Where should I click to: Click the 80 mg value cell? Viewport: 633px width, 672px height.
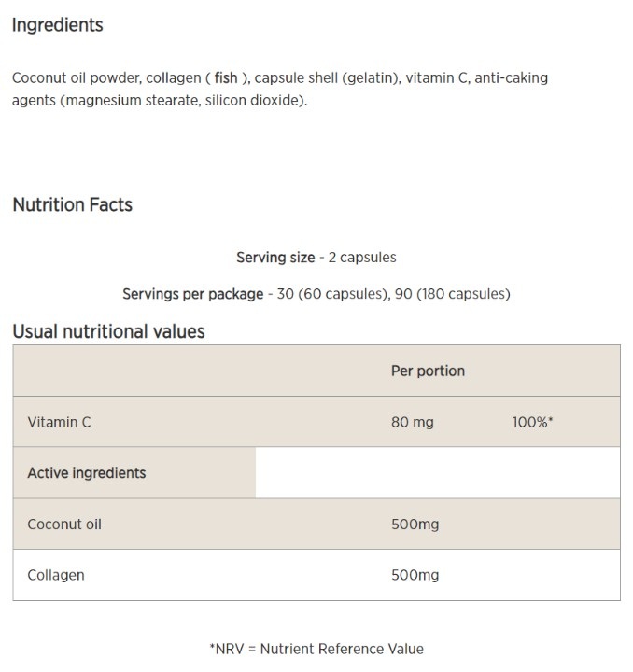(x=413, y=422)
